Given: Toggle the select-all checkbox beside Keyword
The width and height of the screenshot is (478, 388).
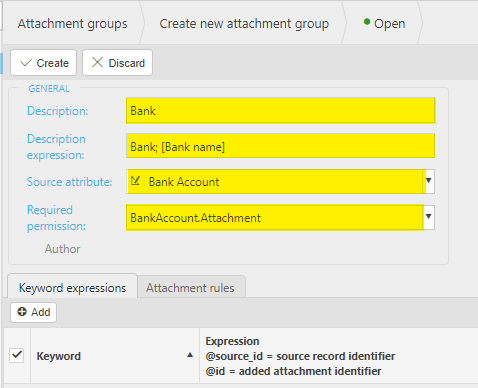Looking at the screenshot, I should pos(17,355).
